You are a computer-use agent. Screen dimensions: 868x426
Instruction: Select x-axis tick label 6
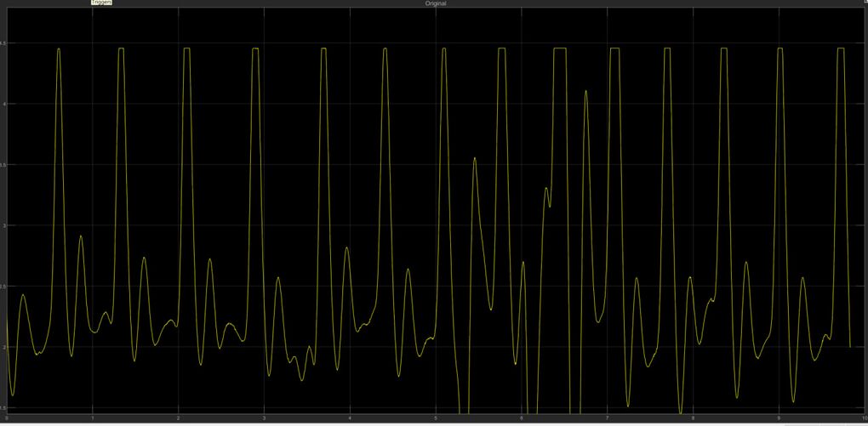coord(522,418)
